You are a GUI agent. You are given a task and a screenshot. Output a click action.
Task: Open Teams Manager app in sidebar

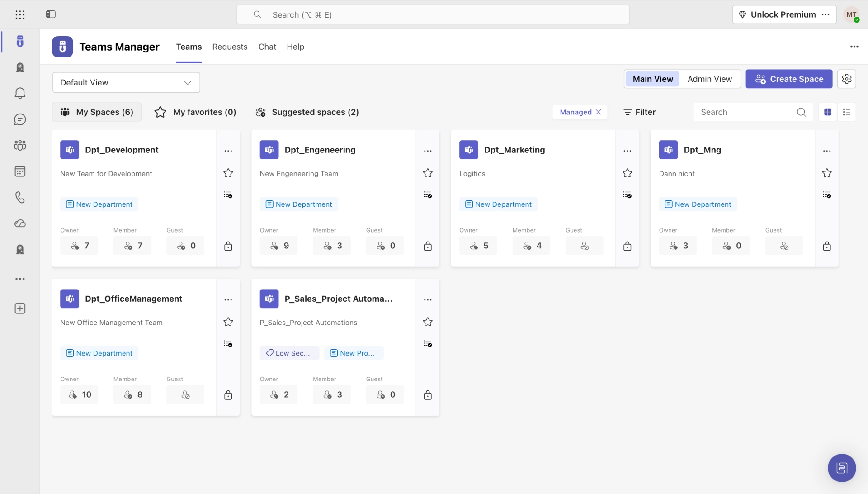click(x=20, y=42)
